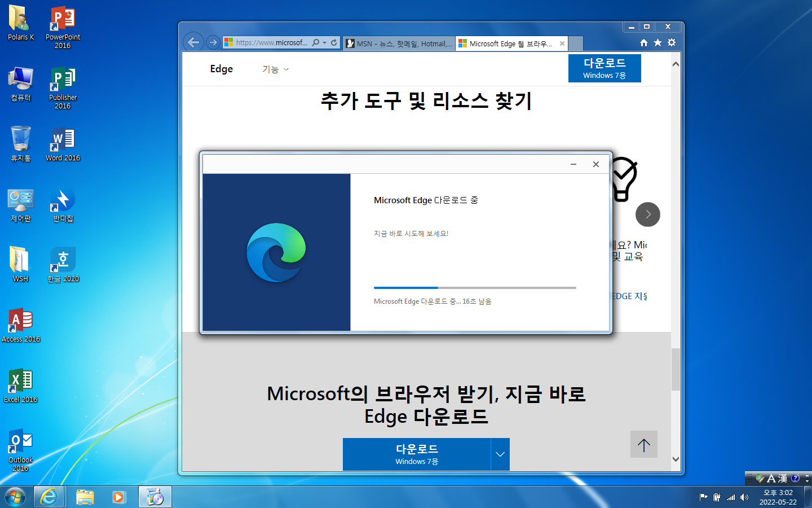
Task: Open Windows Explorer from the taskbar
Action: click(x=85, y=497)
